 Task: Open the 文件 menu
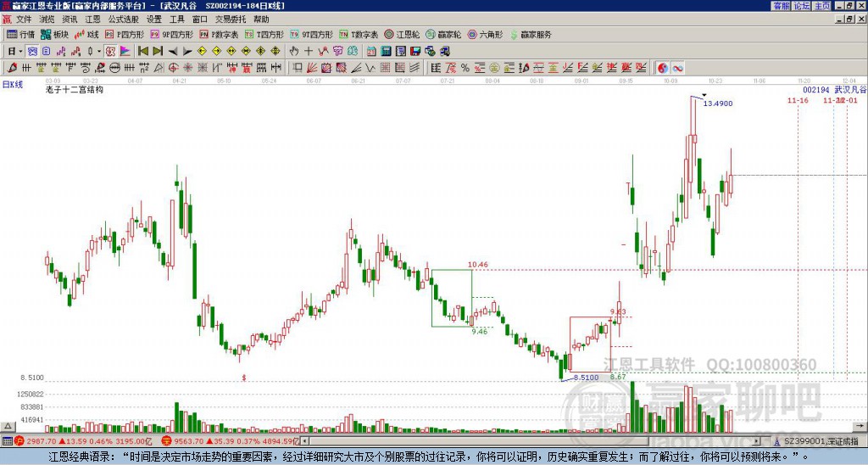[x=24, y=20]
